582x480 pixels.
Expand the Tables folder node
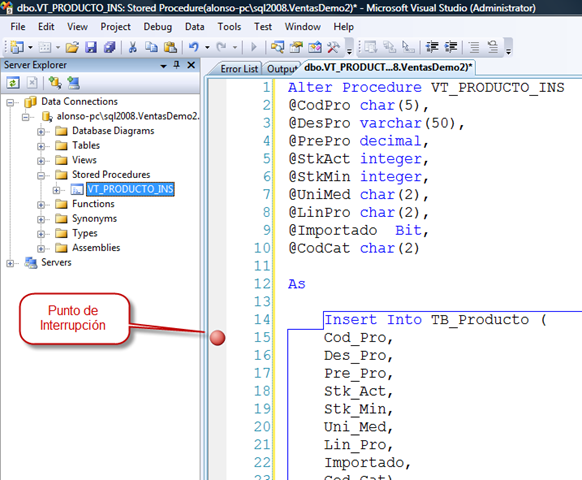[x=41, y=146]
